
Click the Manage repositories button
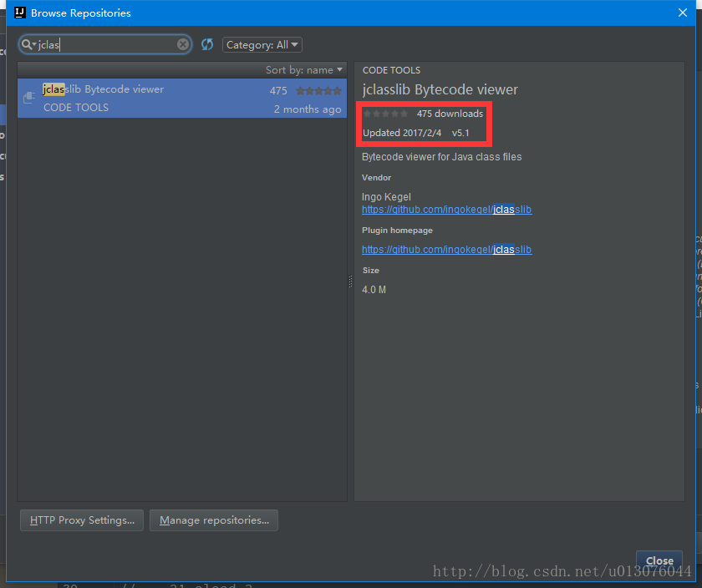214,520
